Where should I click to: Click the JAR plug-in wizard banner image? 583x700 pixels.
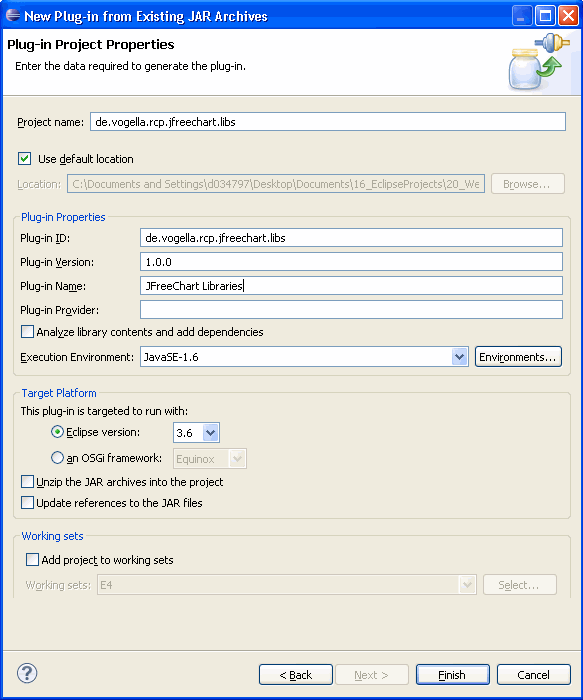coord(539,62)
